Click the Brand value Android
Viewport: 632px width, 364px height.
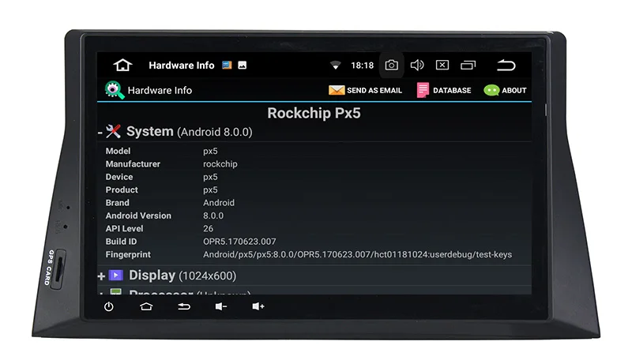219,203
